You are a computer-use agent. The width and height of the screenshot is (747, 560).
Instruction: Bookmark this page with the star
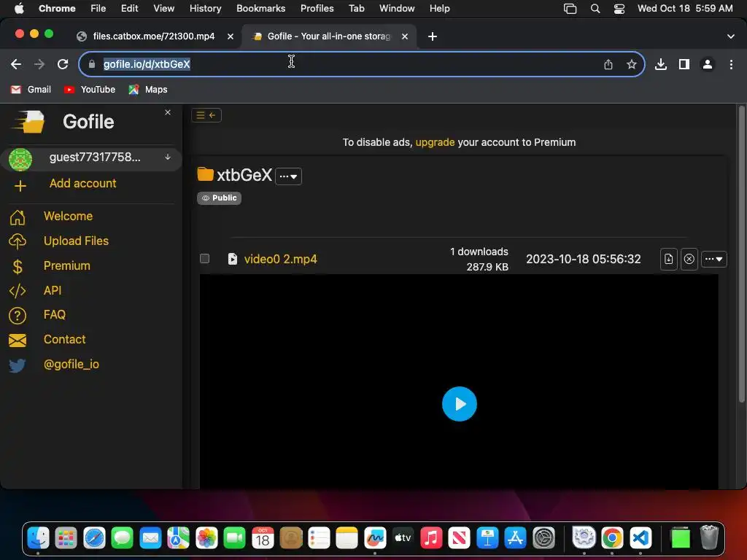(x=632, y=64)
